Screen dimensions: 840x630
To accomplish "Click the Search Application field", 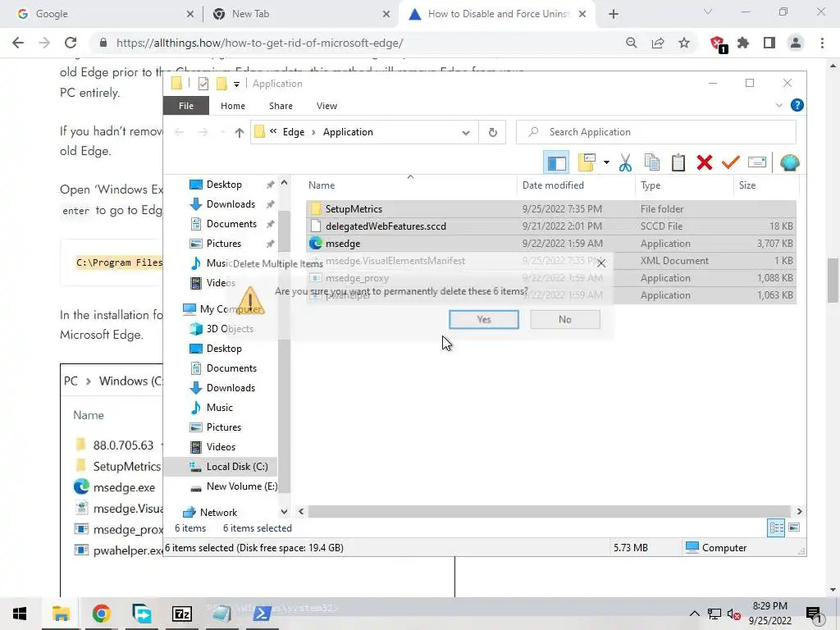I will (x=655, y=132).
